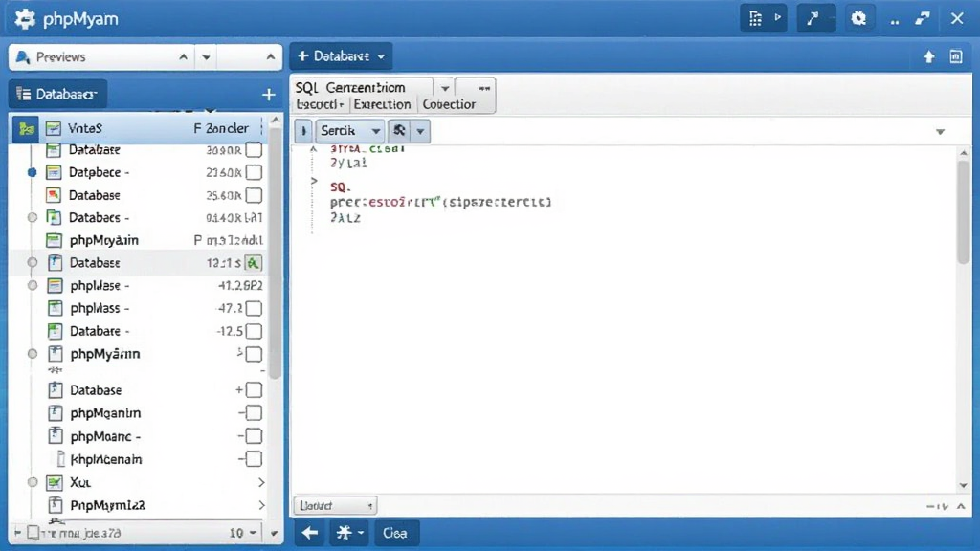The image size is (980, 551).
Task: Click the far-right caret in Previews bar
Action: click(x=270, y=57)
